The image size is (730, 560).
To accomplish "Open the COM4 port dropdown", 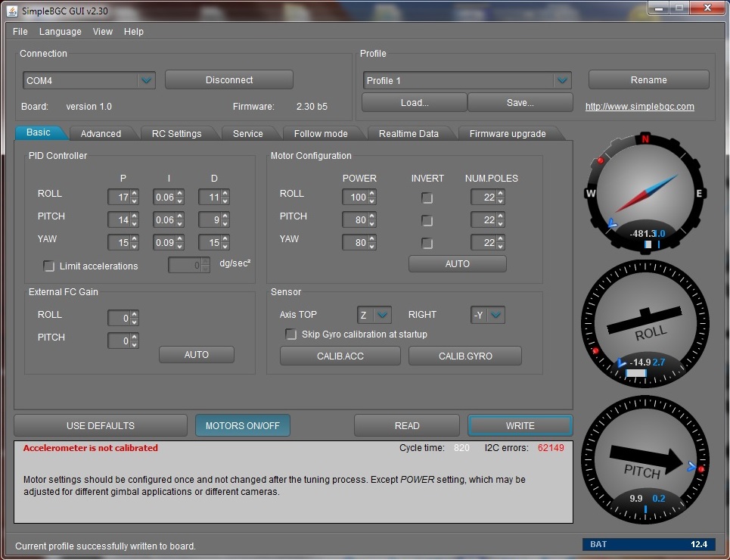I will [x=146, y=80].
